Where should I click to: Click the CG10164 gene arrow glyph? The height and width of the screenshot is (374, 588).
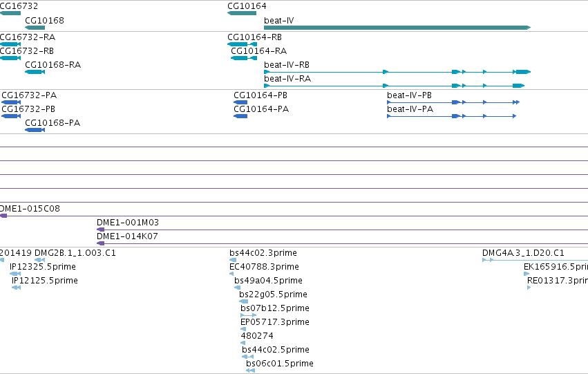[242, 13]
